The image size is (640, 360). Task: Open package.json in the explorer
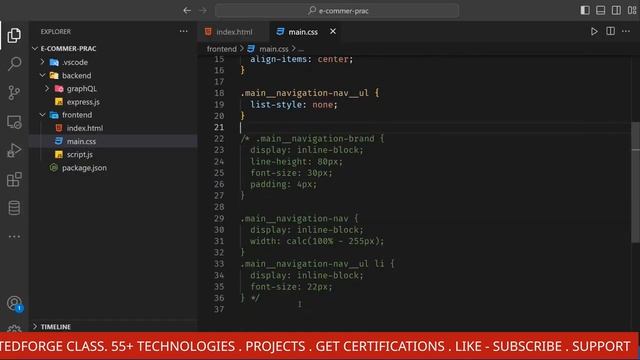point(84,168)
